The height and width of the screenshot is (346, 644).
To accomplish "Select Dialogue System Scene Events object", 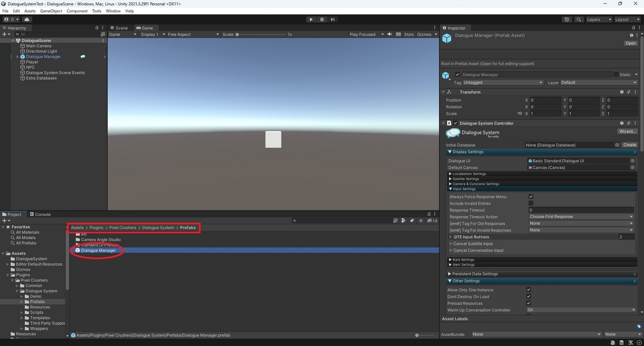I will 55,72.
